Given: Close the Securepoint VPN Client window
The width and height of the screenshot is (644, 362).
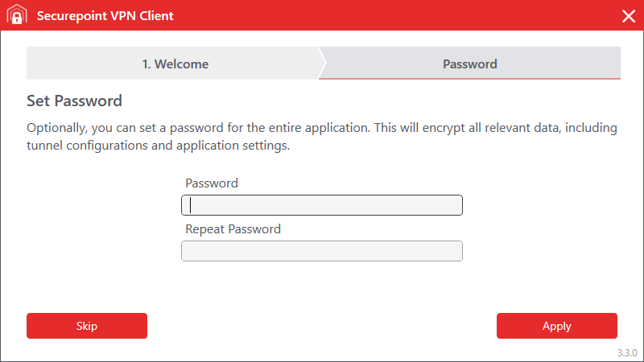Looking at the screenshot, I should click(629, 16).
